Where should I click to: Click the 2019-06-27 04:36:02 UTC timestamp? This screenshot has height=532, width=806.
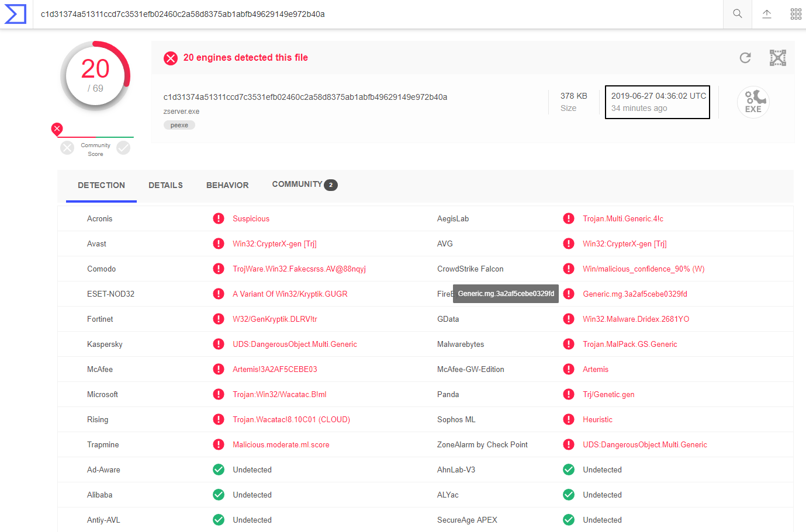[x=659, y=96]
